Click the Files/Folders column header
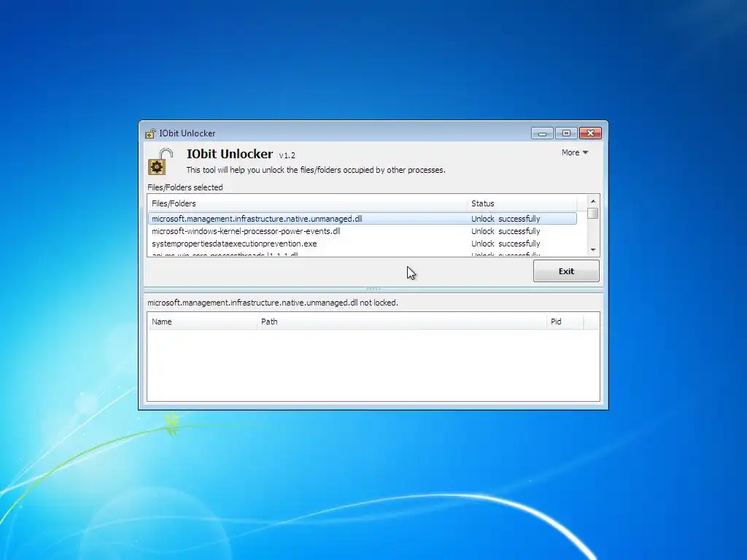 point(307,203)
